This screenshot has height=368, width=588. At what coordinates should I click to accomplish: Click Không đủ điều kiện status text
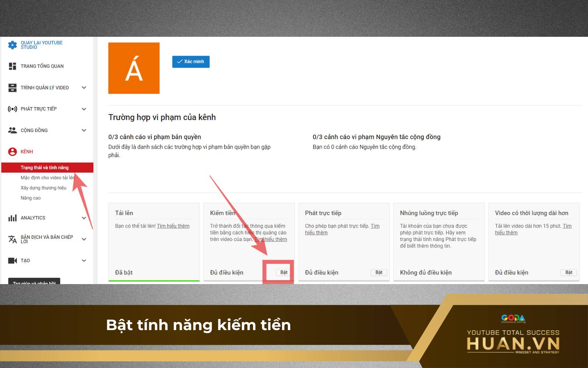[426, 272]
